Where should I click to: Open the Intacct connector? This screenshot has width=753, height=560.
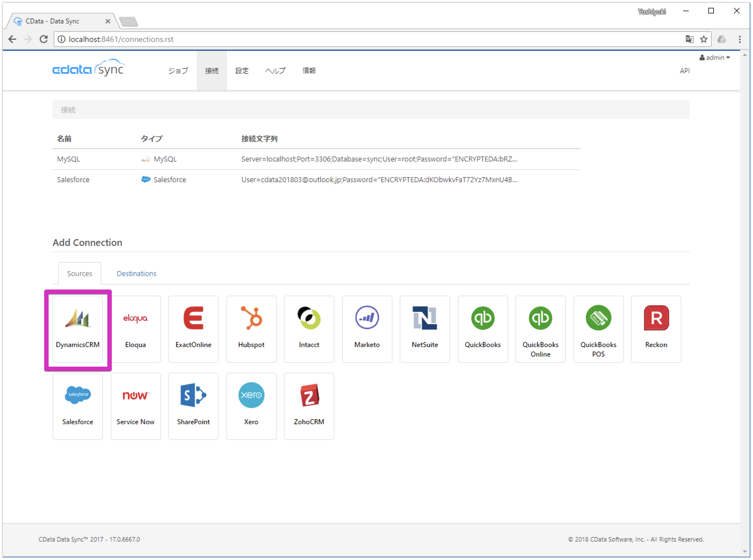point(309,328)
